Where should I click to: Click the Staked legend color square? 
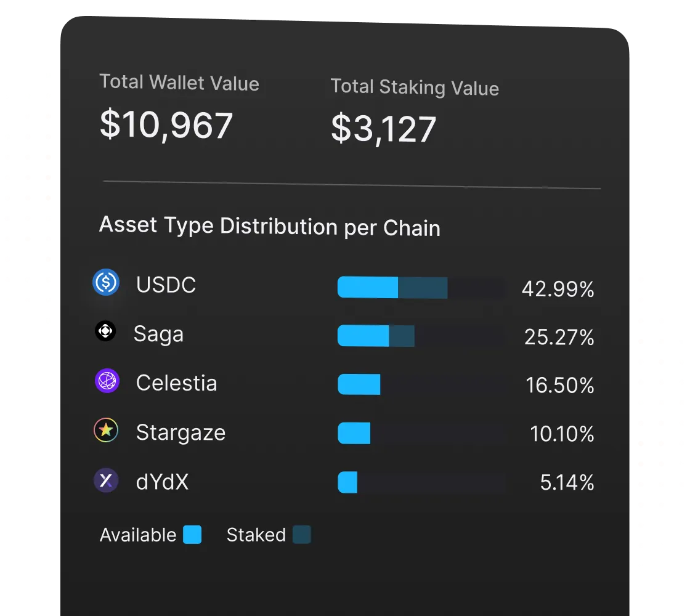coord(301,535)
